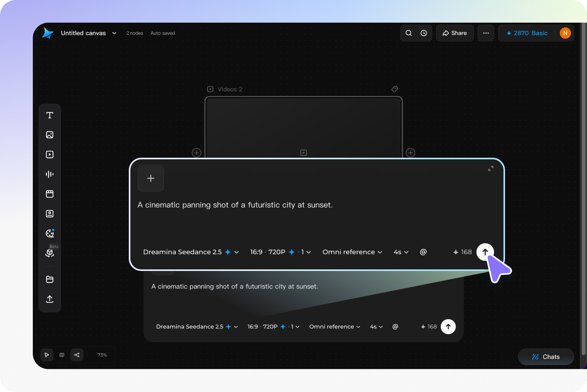Select the Videos 2 node preview

tap(304, 127)
